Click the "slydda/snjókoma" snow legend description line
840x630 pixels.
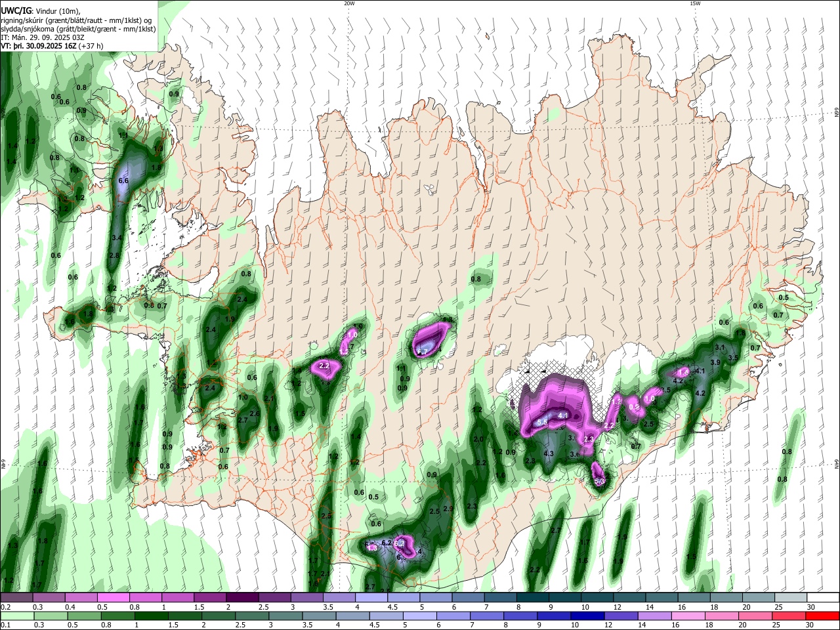tap(78, 29)
